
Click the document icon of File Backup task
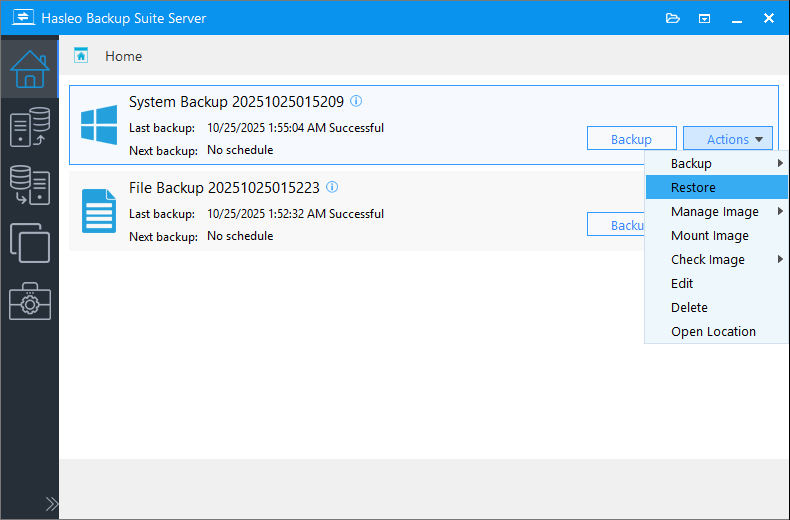tap(99, 211)
